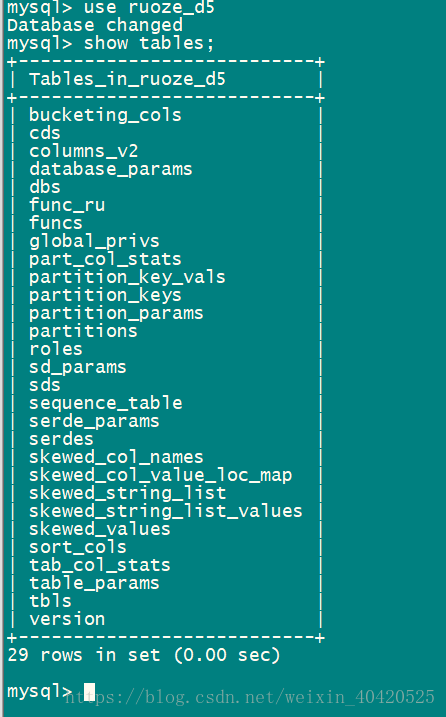Image resolution: width=446 pixels, height=717 pixels.
Task: Click the func_ru row text
Action: [67, 205]
